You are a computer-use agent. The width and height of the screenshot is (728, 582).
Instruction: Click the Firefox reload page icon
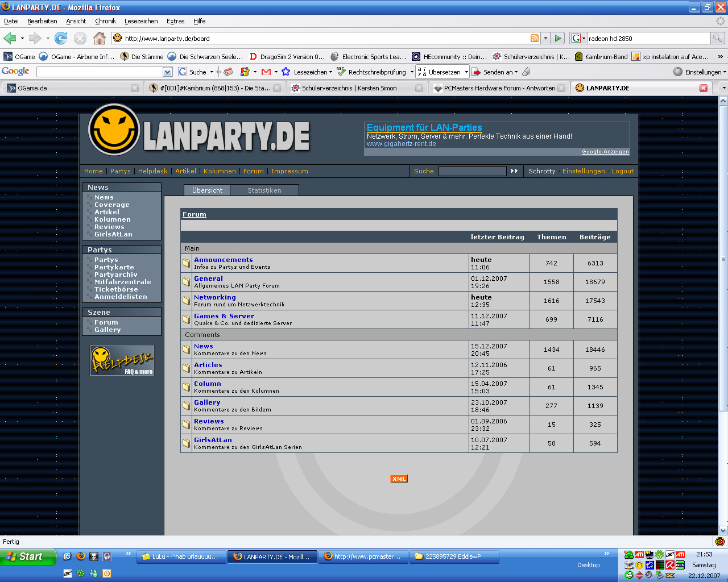[x=61, y=38]
